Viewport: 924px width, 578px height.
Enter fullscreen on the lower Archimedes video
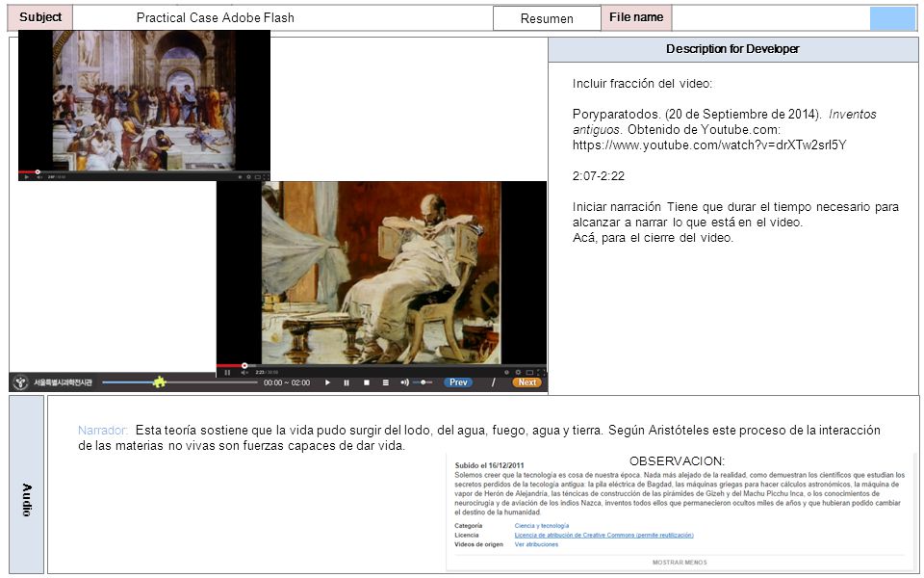click(x=541, y=372)
